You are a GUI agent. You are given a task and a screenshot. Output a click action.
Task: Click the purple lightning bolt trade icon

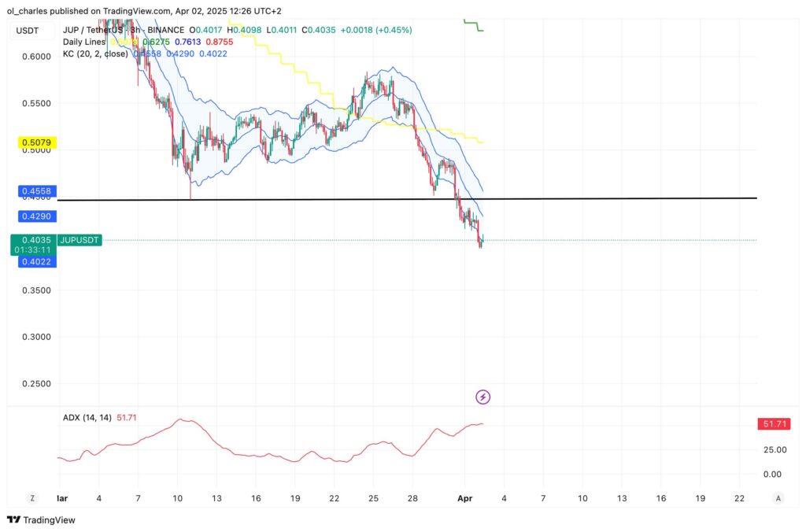pyautogui.click(x=482, y=397)
